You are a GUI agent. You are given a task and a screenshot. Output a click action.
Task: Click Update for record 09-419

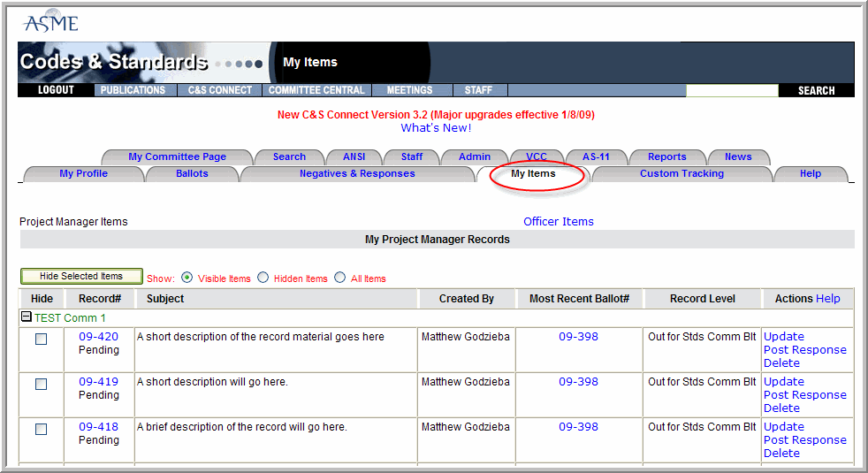(784, 382)
